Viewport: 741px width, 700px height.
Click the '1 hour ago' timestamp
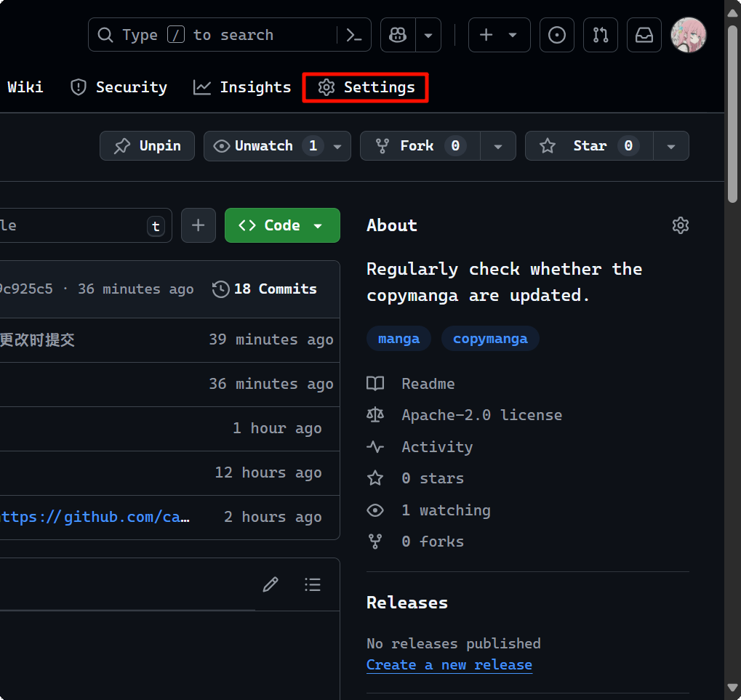point(277,428)
